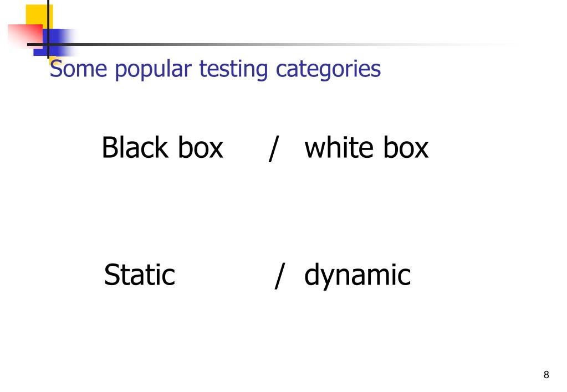The width and height of the screenshot is (567, 392).
Task: Select the 'Black box' text
Action: click(163, 147)
